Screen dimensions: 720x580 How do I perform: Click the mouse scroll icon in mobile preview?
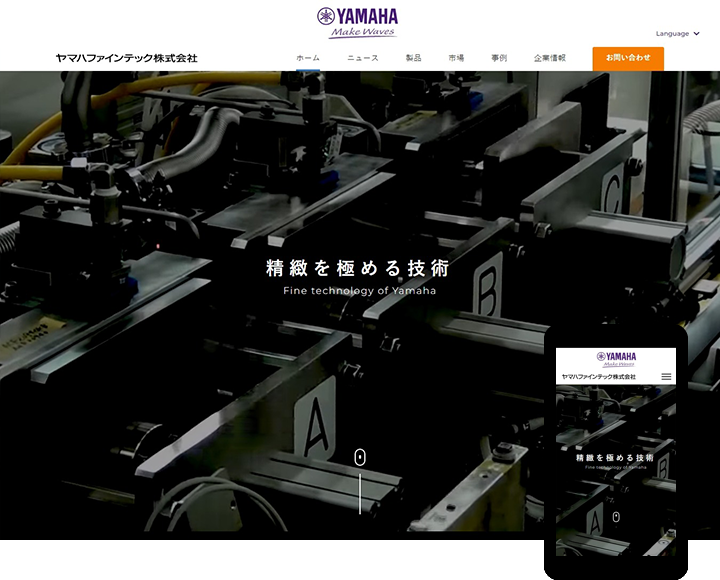pos(616,517)
